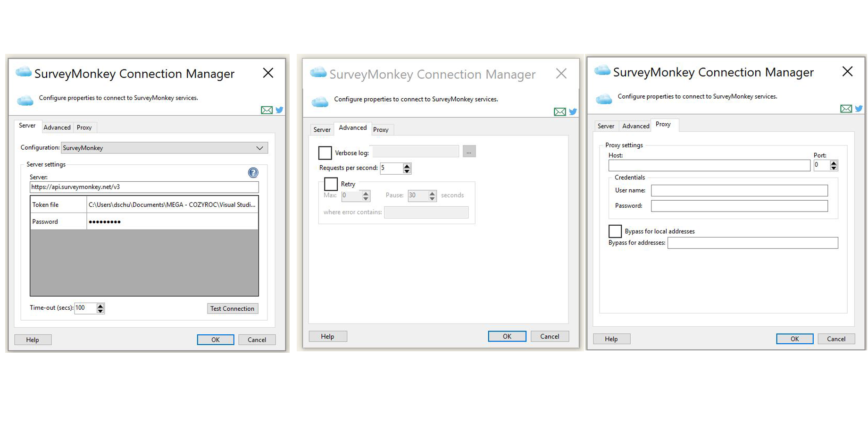Check Bypass for local addresses
Viewport: 868px width, 425px height.
(x=615, y=231)
